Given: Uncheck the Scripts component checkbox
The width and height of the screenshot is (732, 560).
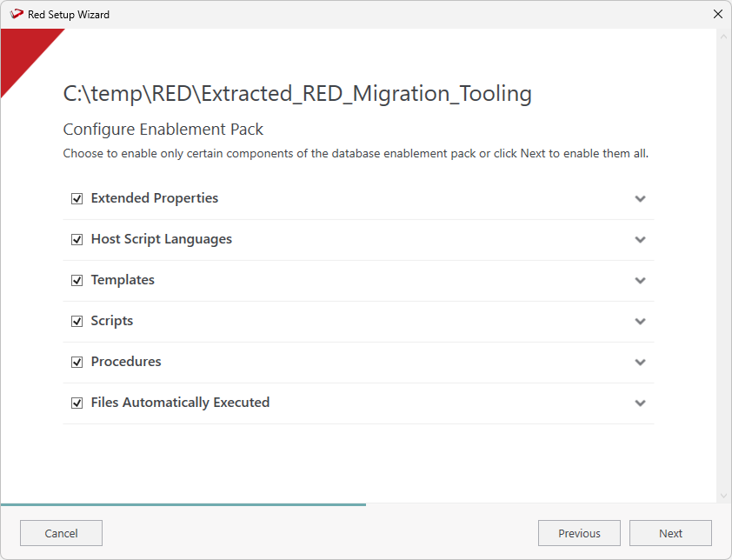Looking at the screenshot, I should 77,322.
